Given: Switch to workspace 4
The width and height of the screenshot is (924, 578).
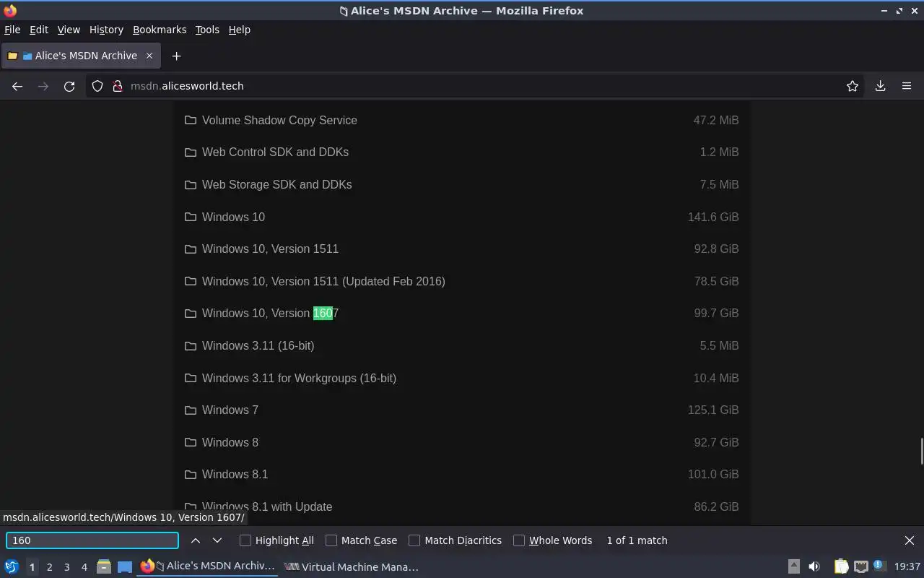Looking at the screenshot, I should [x=84, y=567].
